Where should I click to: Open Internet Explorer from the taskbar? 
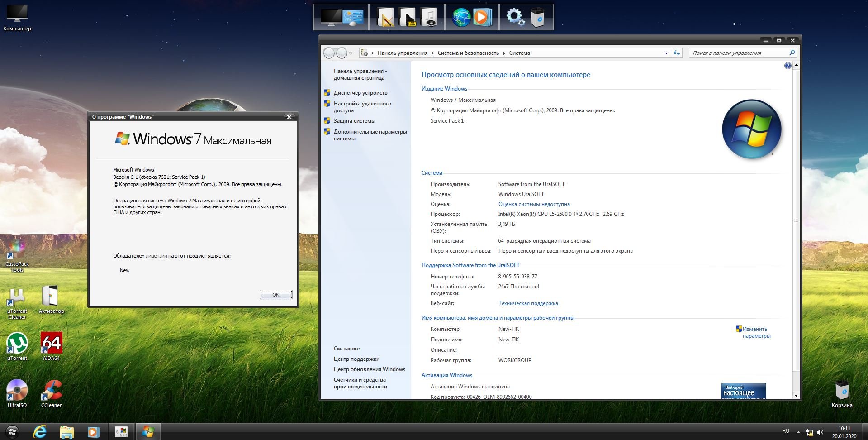(x=40, y=432)
